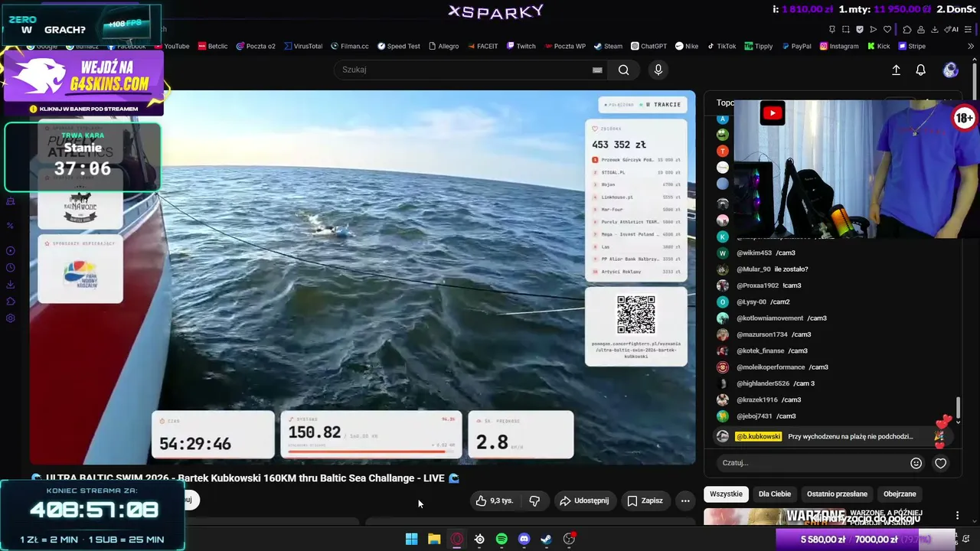Click the 9,3 tys. like count

pos(501,500)
